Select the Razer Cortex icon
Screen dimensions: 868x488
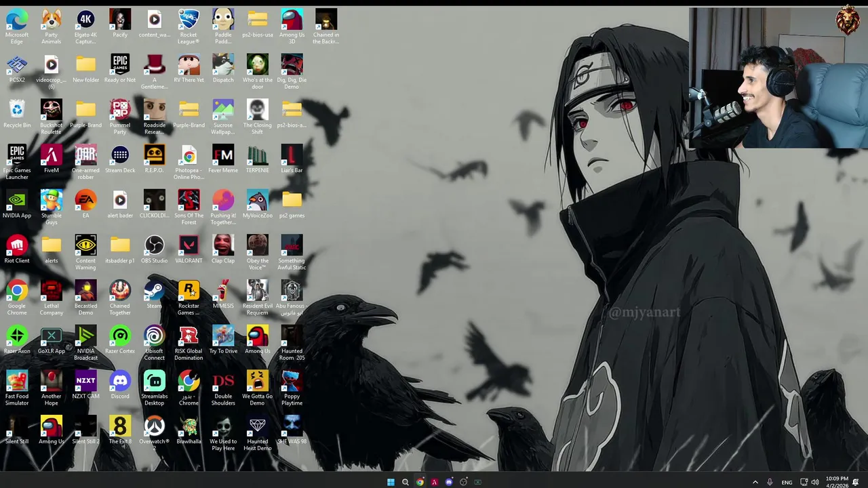tap(120, 340)
